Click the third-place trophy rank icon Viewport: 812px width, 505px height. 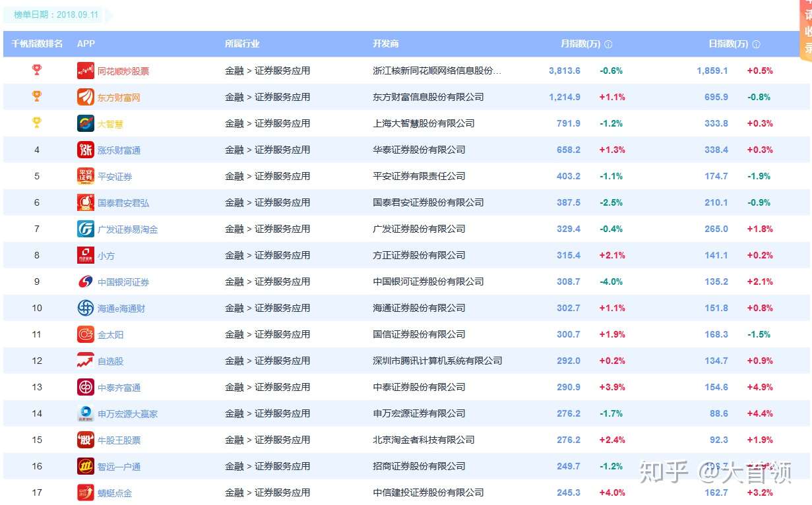coord(37,123)
